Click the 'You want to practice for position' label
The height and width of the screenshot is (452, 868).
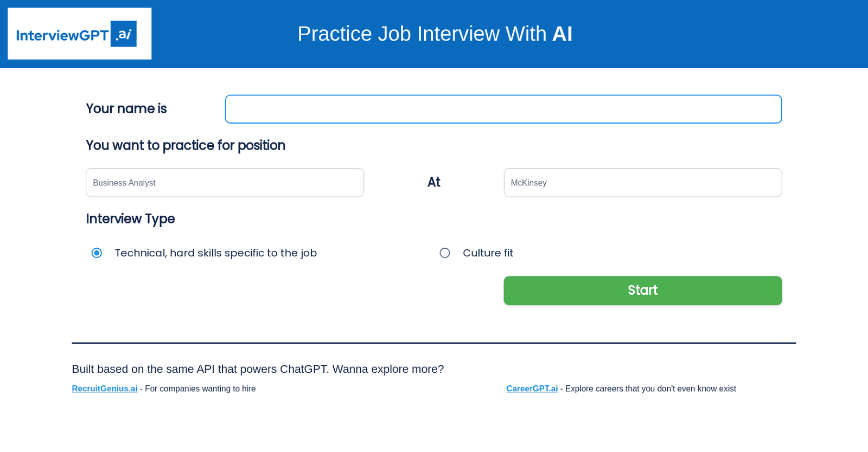[185, 145]
